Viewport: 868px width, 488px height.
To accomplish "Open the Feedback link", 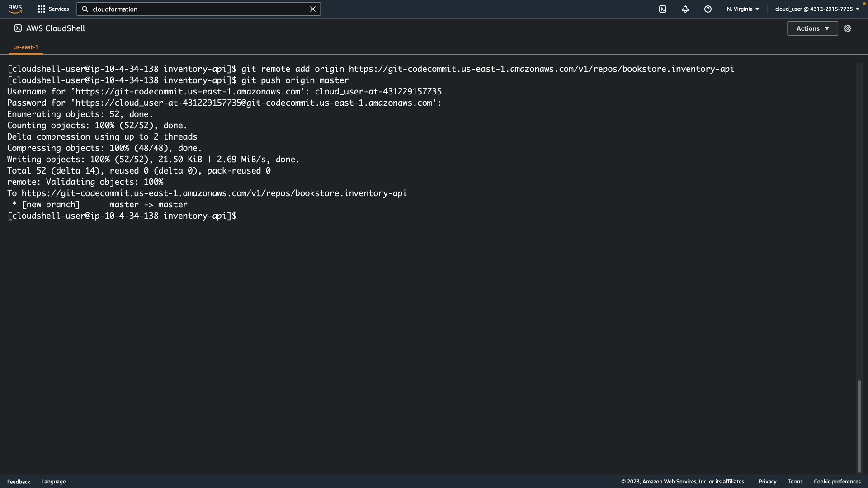I will pos(19,482).
